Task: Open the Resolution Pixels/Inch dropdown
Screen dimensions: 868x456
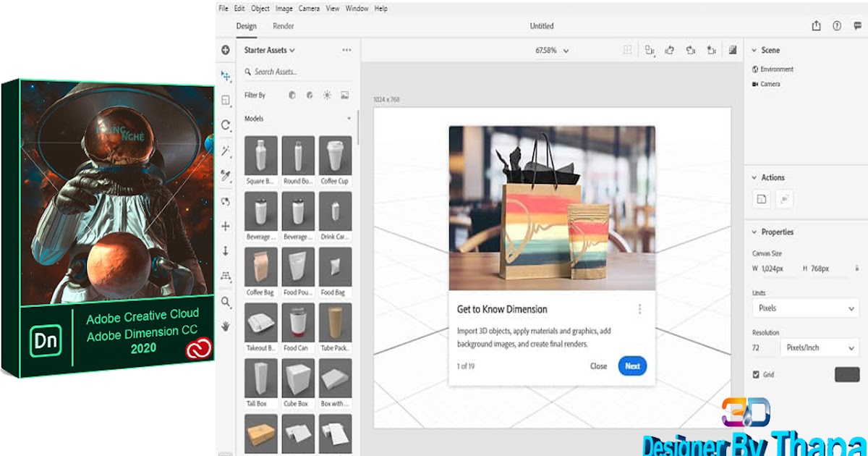Action: 820,347
